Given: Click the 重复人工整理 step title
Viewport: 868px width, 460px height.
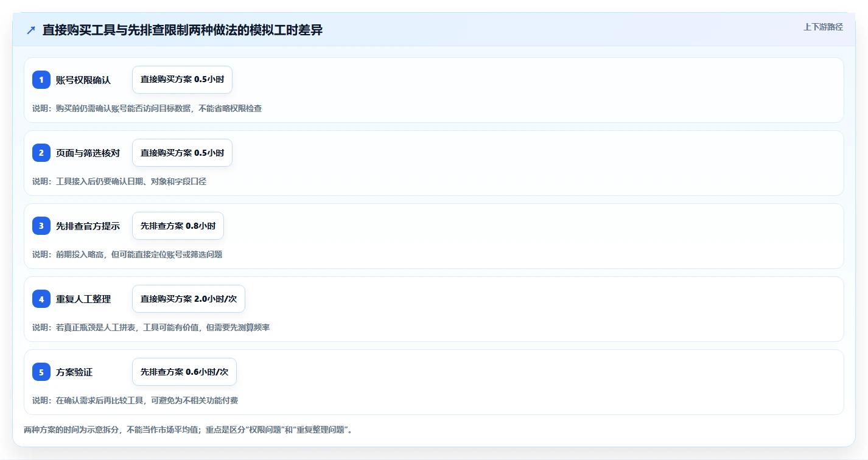Looking at the screenshot, I should click(83, 299).
